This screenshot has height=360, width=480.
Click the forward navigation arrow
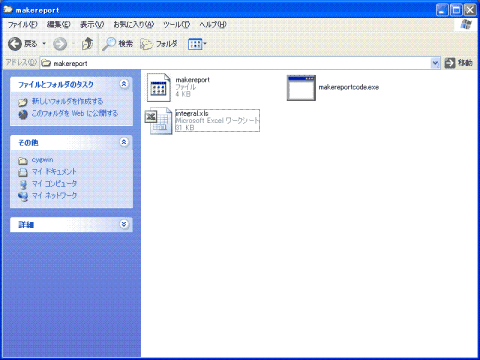60,44
